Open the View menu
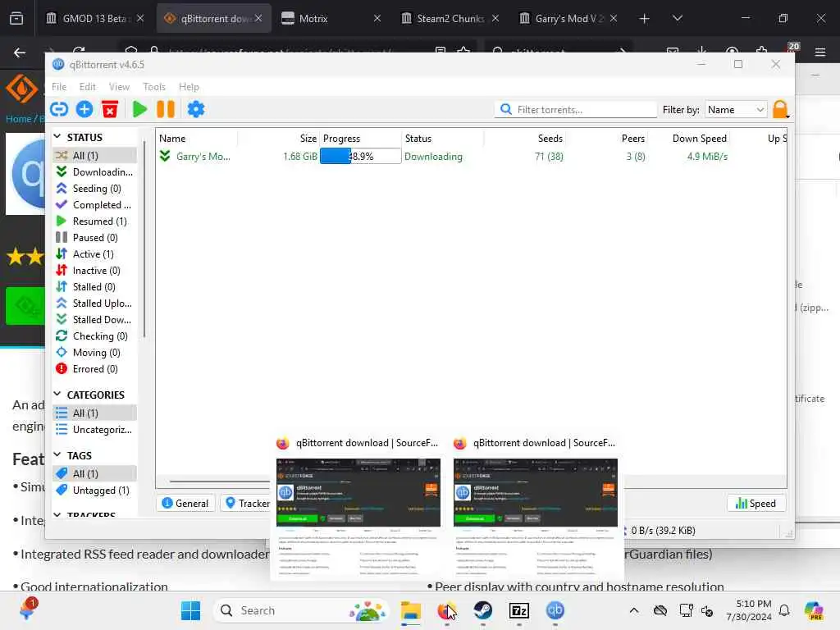This screenshot has width=840, height=630. [119, 87]
